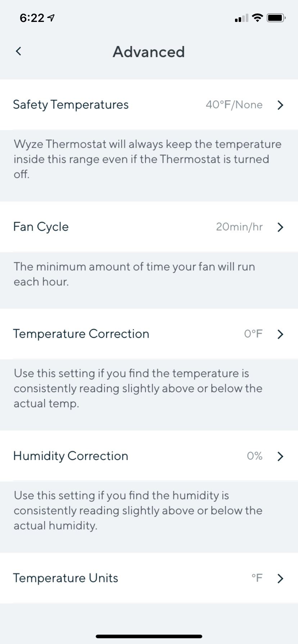Expand Temperature Units chevron
Screen dimensions: 298x644
tap(280, 579)
